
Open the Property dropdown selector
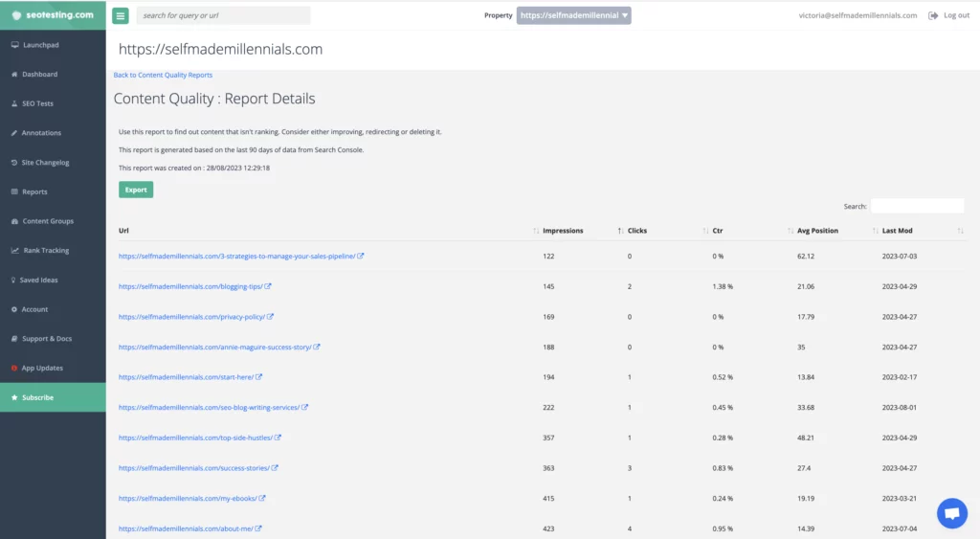point(574,15)
